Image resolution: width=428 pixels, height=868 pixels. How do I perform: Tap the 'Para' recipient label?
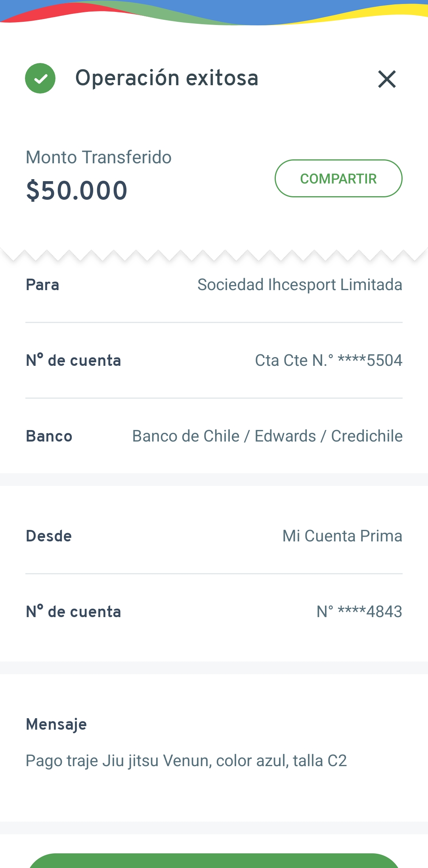point(42,285)
